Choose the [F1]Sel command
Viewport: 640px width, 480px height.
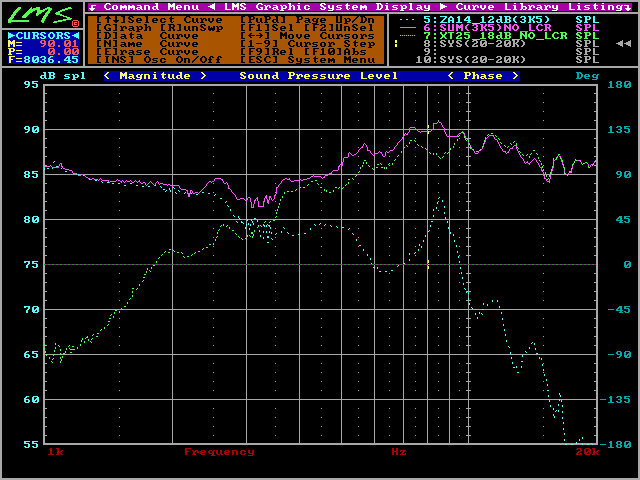point(267,28)
